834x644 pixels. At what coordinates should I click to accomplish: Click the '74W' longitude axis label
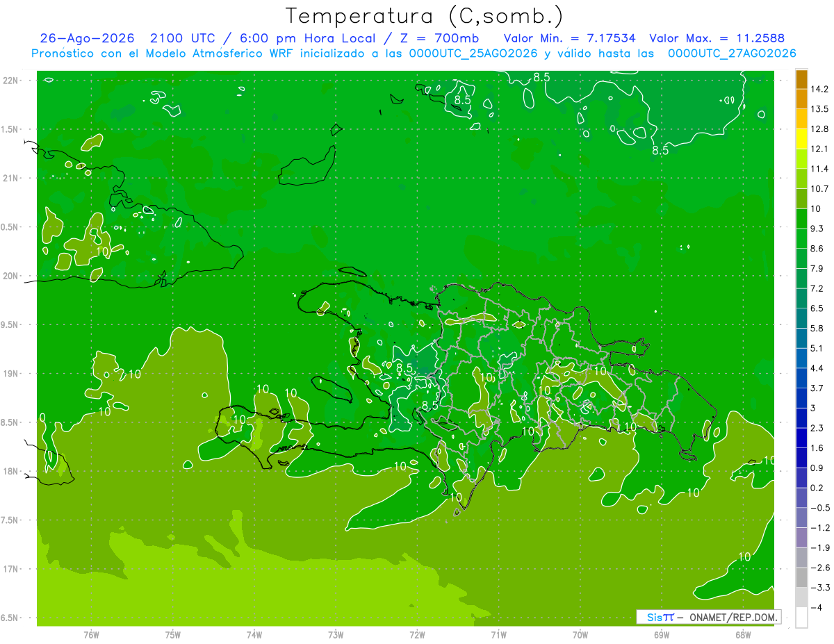point(254,635)
